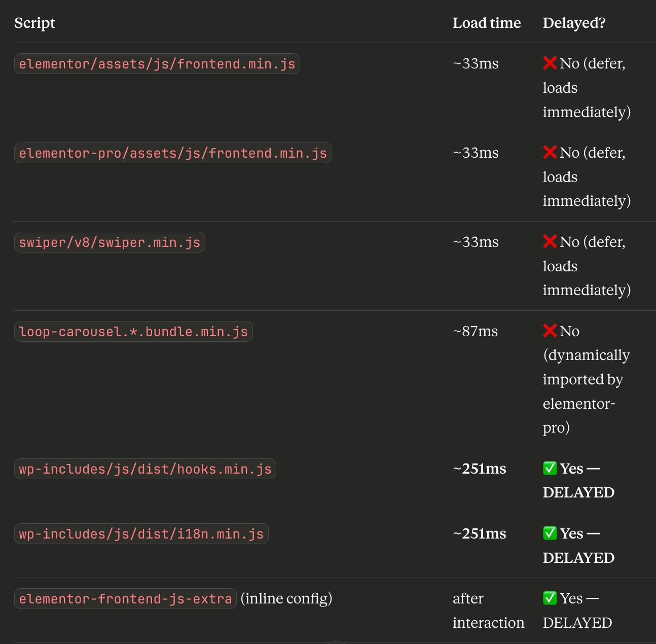Click ~33ms load time for elementor/assets row
656x644 pixels.
tap(476, 63)
